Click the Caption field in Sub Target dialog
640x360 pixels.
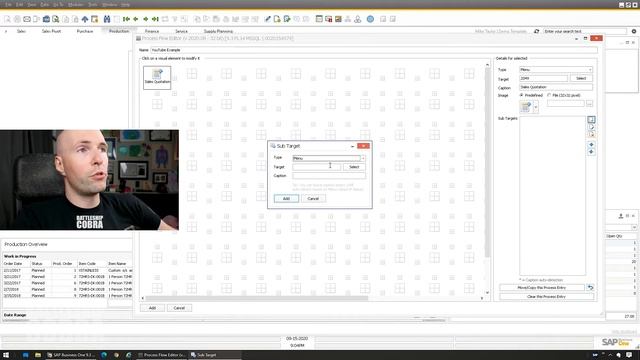coord(329,176)
